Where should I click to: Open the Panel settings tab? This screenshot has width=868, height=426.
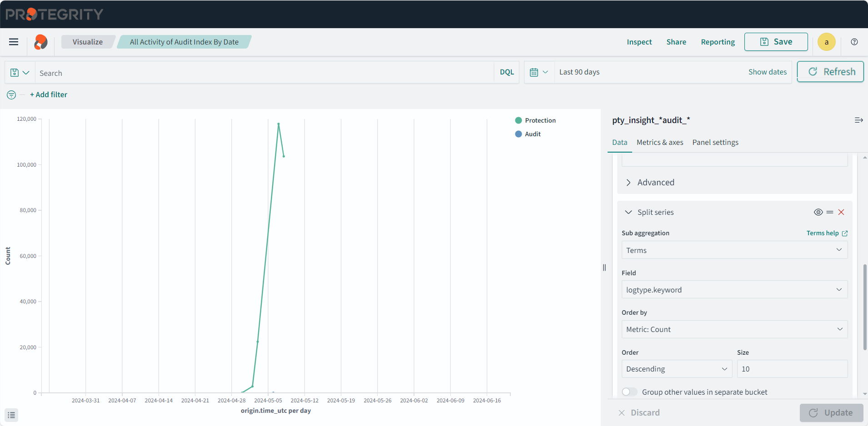pyautogui.click(x=715, y=143)
